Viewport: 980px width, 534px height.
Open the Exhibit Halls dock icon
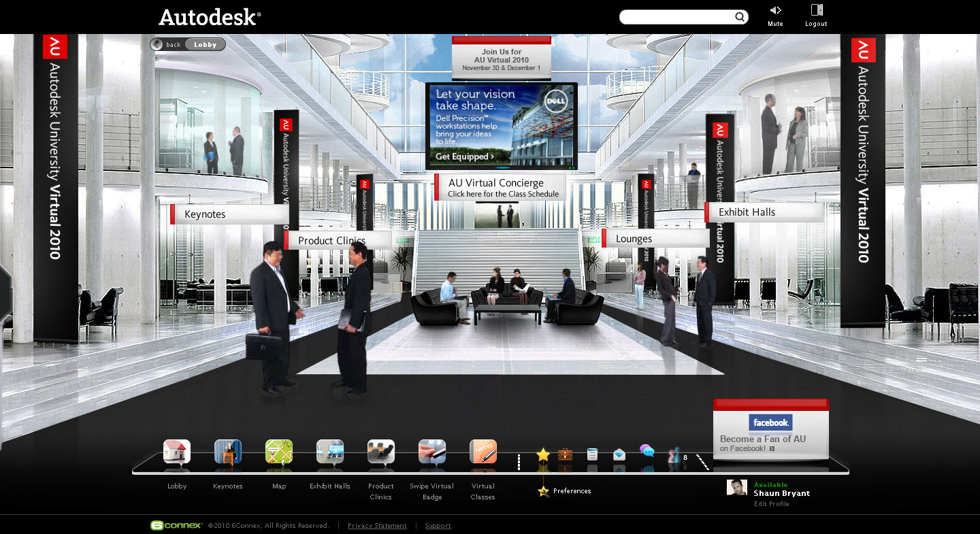coord(330,452)
